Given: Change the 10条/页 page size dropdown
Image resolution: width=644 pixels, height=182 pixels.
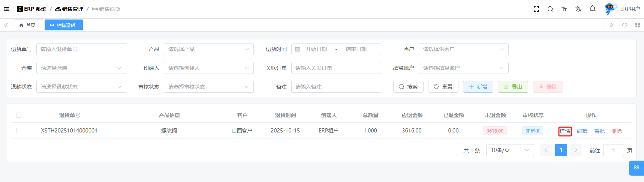Looking at the screenshot, I should pos(510,150).
